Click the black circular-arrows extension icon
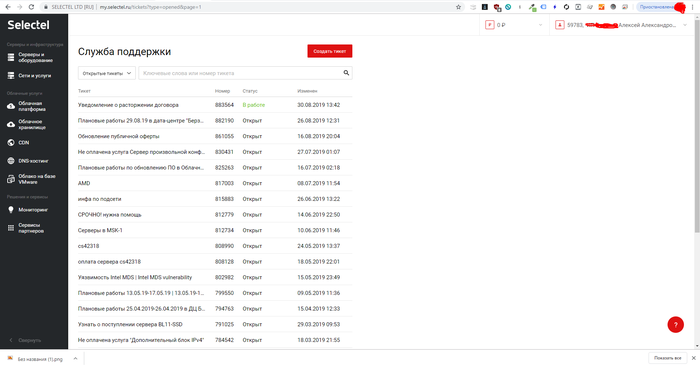700x366 pixels. [x=566, y=7]
